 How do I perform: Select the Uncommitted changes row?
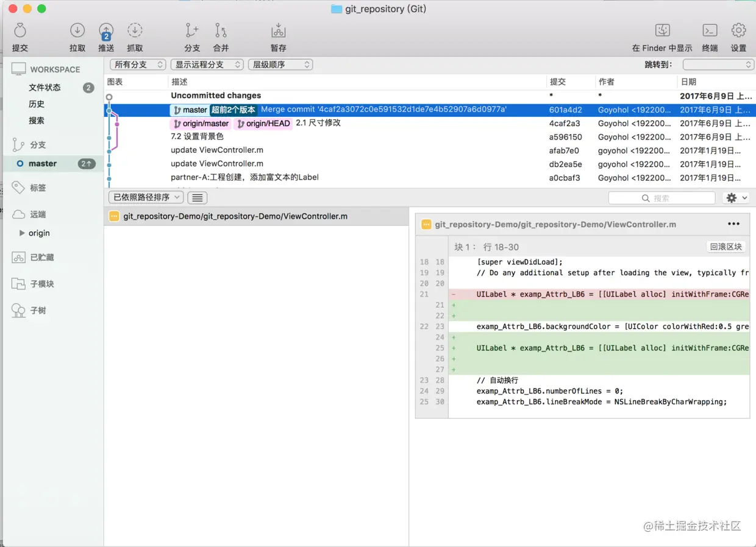point(430,96)
